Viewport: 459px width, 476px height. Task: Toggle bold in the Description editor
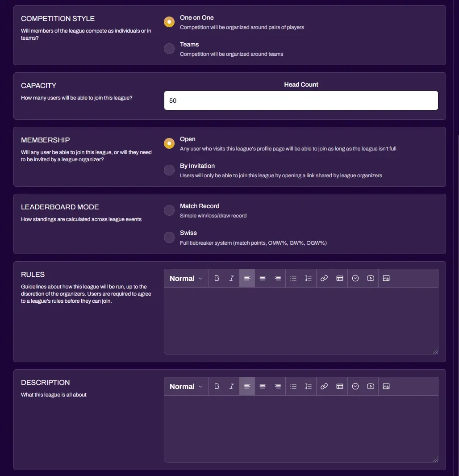217,386
